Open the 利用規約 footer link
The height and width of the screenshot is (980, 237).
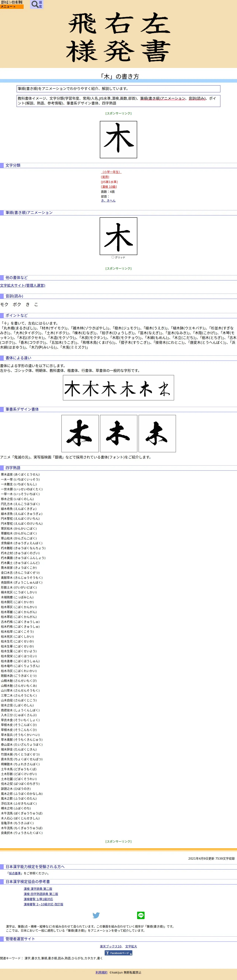[101, 972]
